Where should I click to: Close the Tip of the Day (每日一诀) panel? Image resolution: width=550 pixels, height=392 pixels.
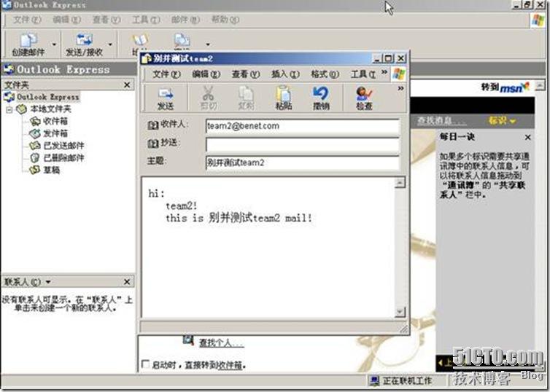click(527, 137)
